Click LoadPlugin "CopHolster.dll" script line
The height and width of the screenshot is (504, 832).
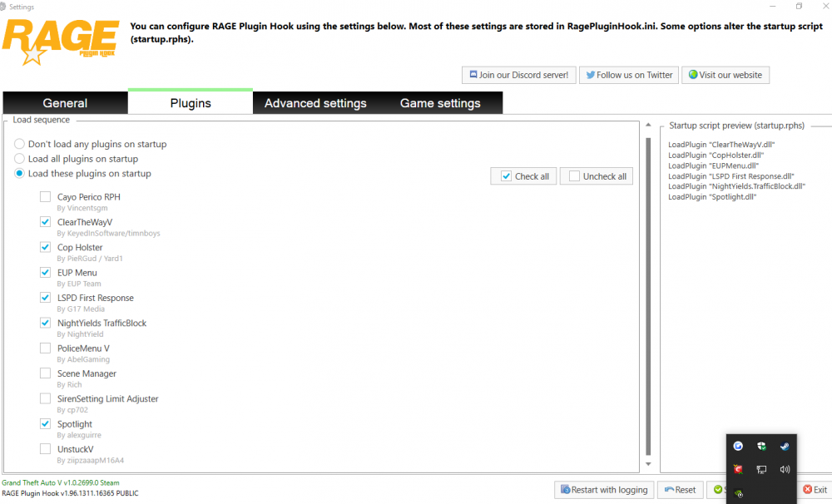(x=716, y=155)
